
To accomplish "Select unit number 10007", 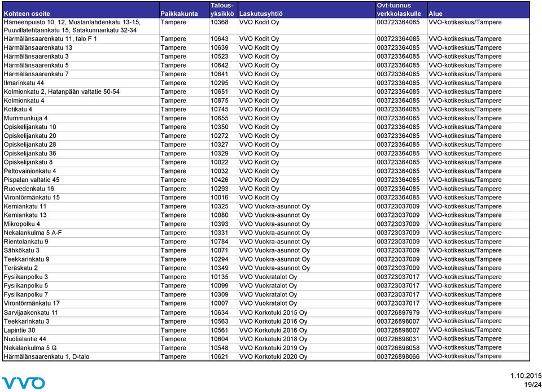I will (220, 303).
